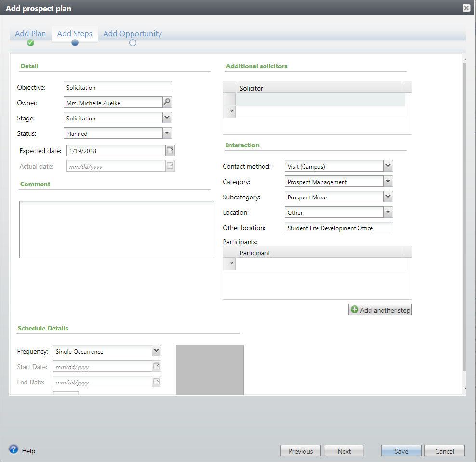Click the empty step circle under Add Opportunity
The height and width of the screenshot is (462, 476).
click(x=132, y=43)
